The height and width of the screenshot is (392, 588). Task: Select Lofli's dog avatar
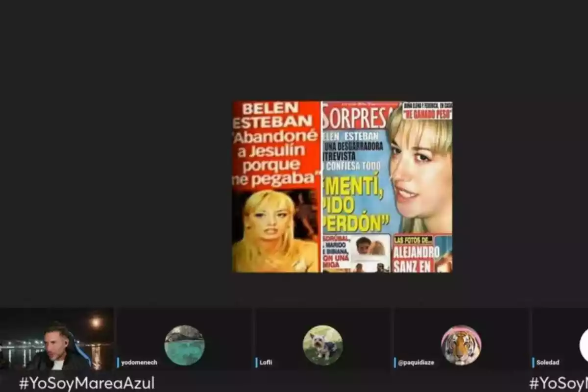322,345
